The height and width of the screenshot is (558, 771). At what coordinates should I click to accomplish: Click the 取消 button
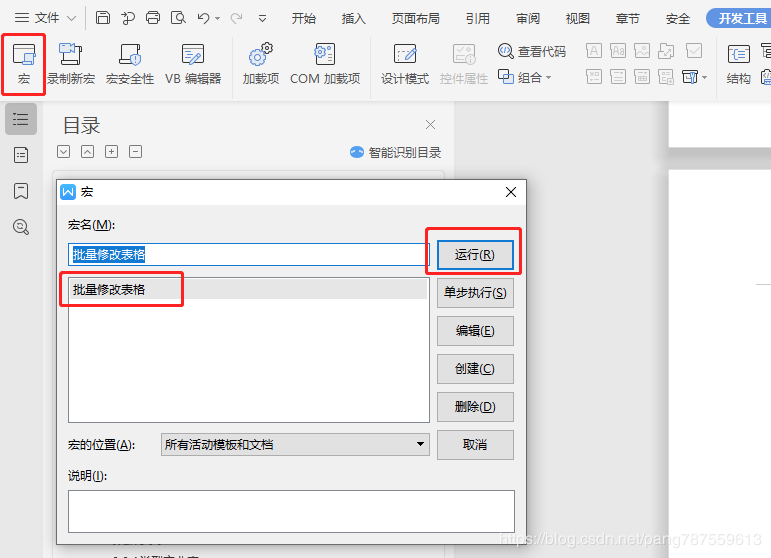475,445
